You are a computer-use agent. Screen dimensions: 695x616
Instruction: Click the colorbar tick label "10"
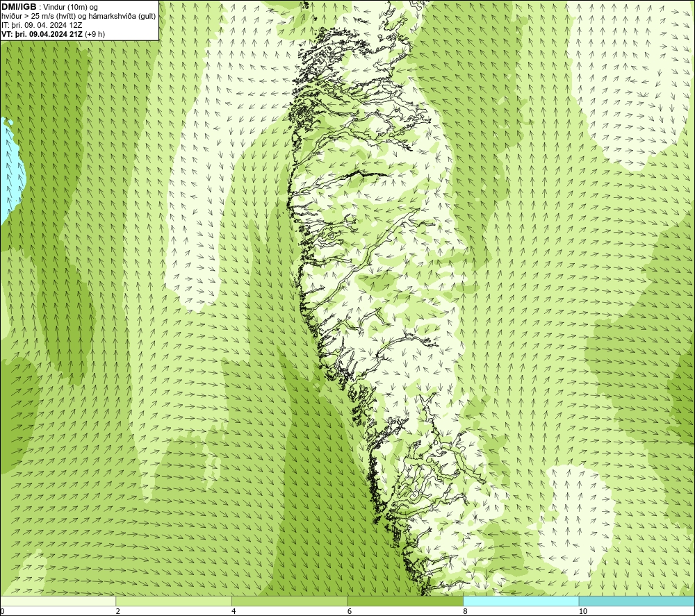pos(583,611)
